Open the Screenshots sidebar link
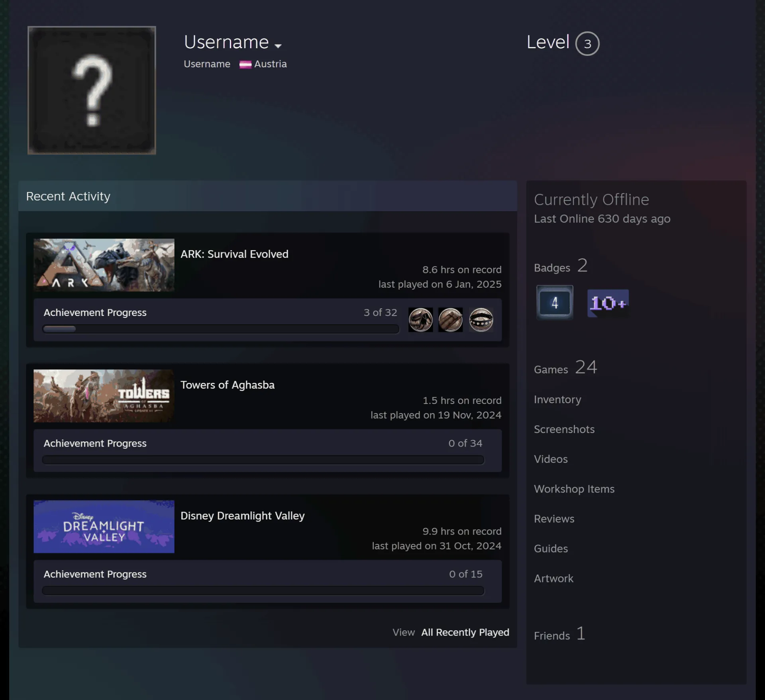Image resolution: width=765 pixels, height=700 pixels. coord(564,429)
